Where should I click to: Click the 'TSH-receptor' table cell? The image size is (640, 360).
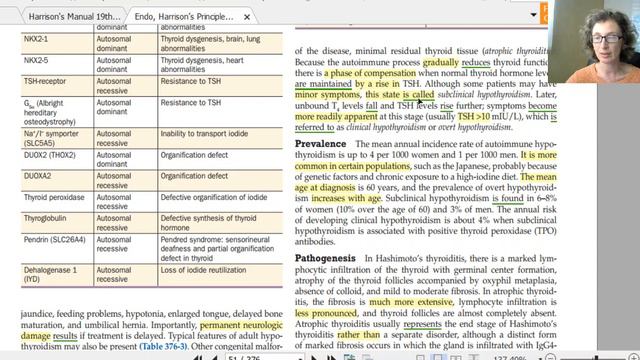(57, 86)
